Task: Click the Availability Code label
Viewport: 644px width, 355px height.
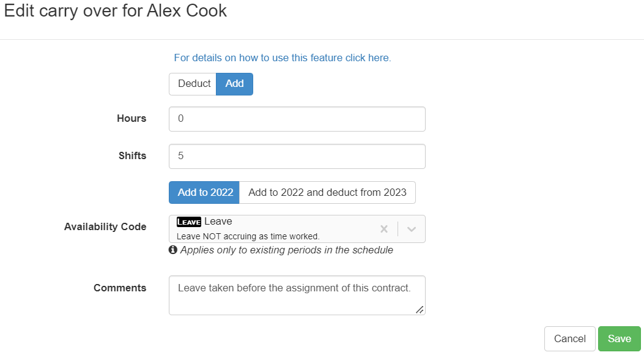Action: [x=105, y=226]
